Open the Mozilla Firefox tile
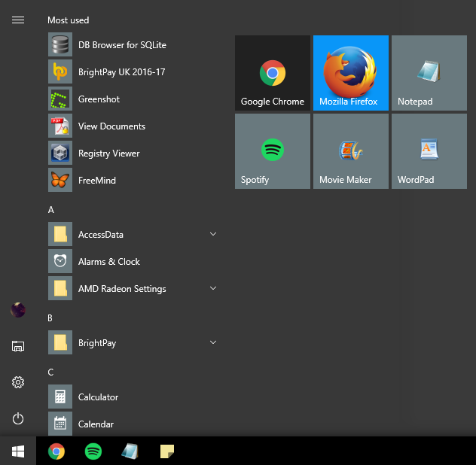The image size is (476, 465). (x=351, y=73)
